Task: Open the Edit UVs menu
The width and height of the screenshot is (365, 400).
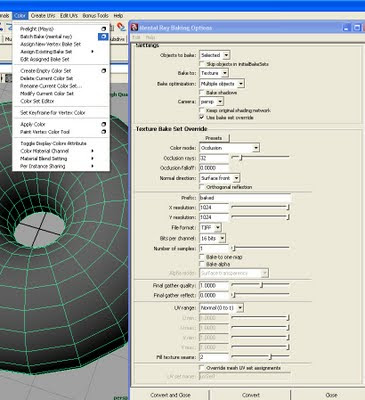Action: click(x=69, y=16)
